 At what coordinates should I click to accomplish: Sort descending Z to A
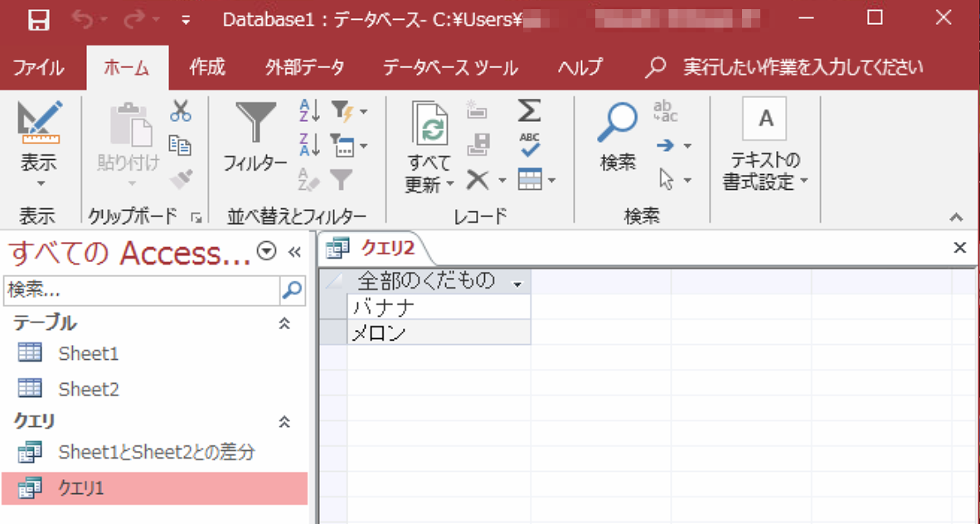click(x=310, y=145)
